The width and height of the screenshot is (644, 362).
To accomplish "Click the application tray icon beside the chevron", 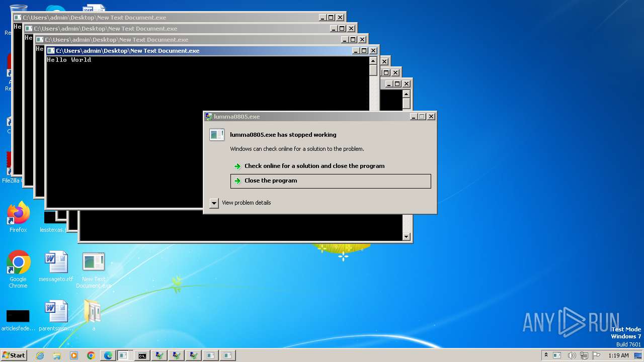I will [x=557, y=355].
